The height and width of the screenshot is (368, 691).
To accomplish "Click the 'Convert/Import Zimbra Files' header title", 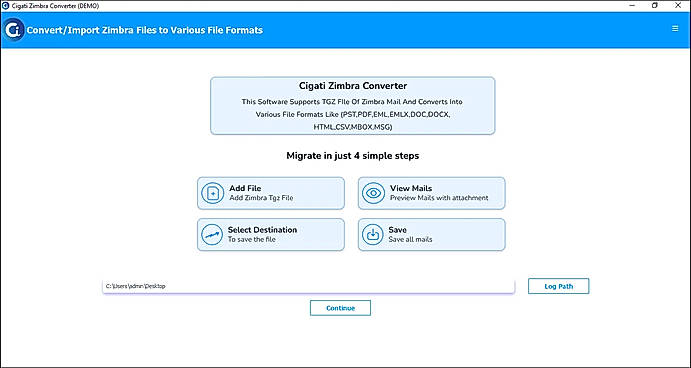I will coord(145,30).
